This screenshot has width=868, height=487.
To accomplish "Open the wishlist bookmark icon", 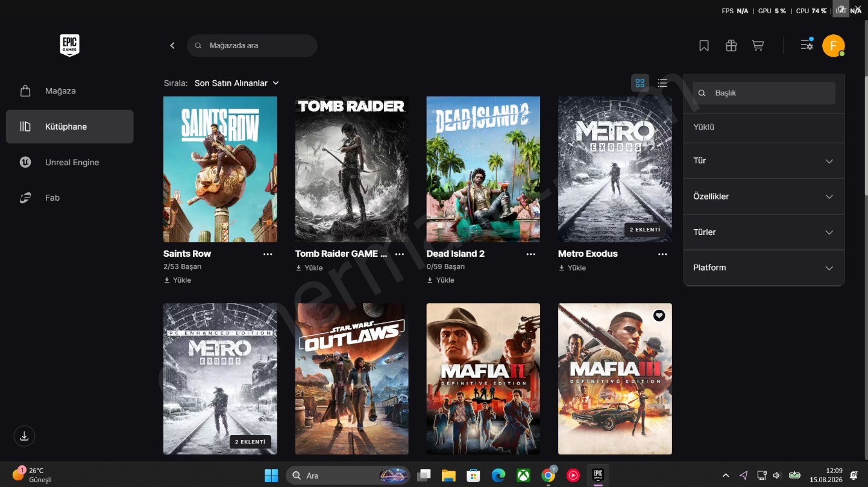I will (x=704, y=46).
